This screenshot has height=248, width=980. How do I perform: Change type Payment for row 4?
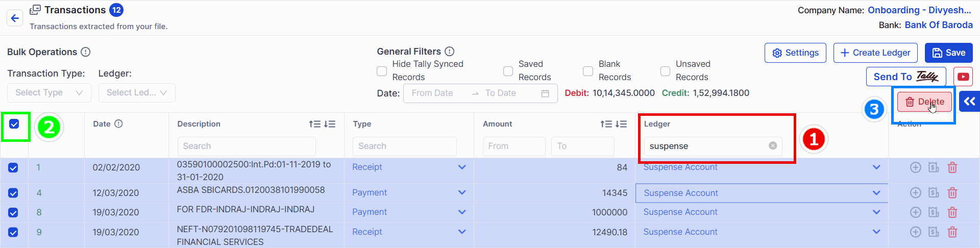point(409,193)
